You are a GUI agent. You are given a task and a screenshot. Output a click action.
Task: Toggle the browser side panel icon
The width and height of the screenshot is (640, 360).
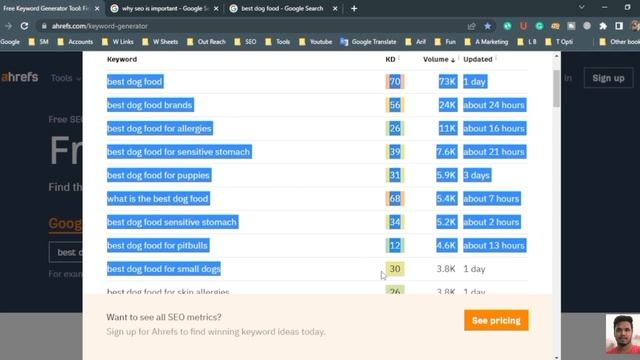(x=619, y=26)
